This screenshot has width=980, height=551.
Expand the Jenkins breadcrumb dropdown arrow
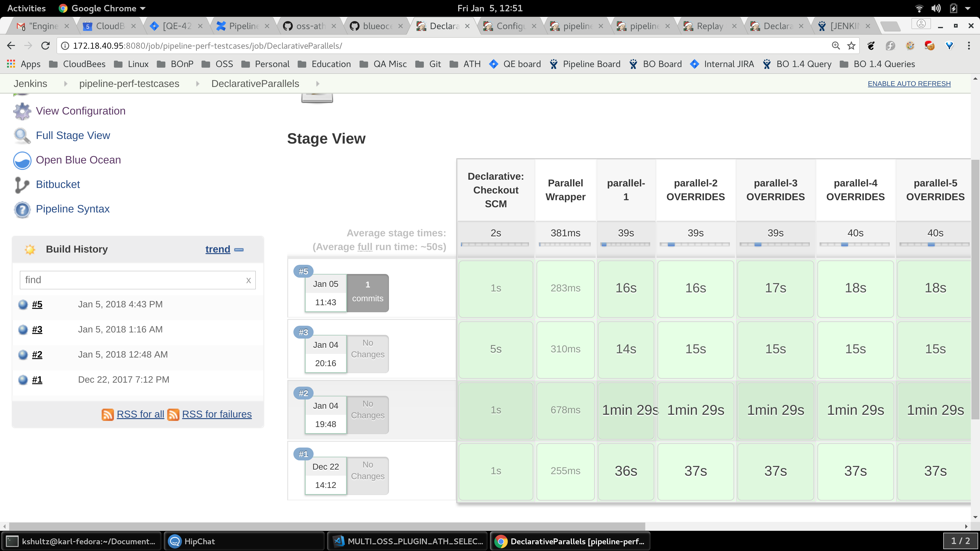(x=66, y=84)
